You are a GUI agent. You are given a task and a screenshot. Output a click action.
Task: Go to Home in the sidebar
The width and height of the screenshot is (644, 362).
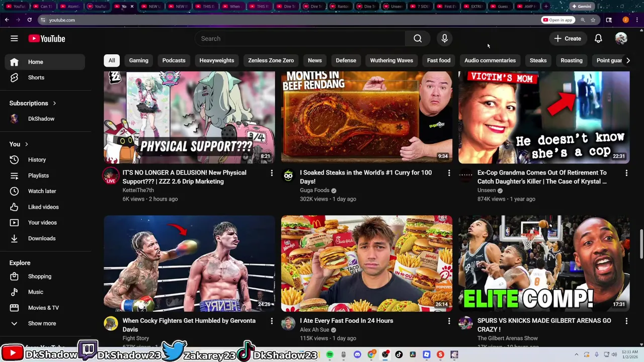point(45,62)
